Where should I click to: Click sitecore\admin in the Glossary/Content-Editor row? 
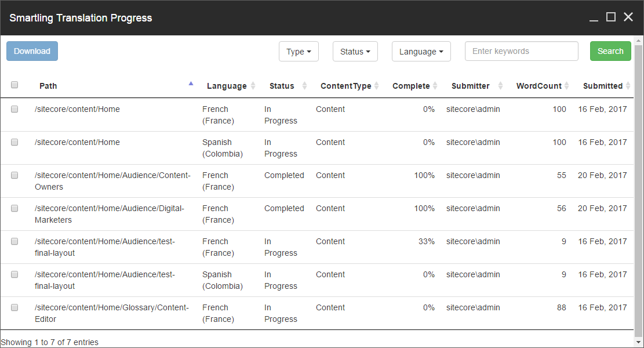(473, 308)
